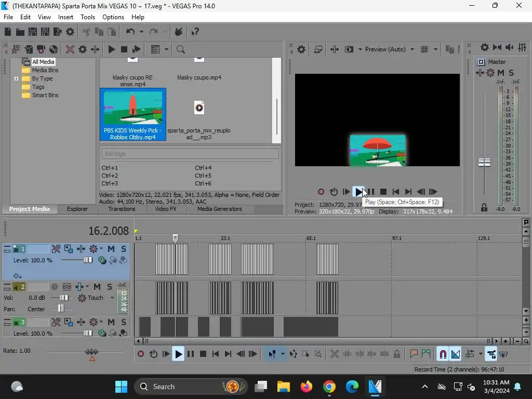Click the Redo arrow icon
This screenshot has width=532, height=399.
click(x=154, y=32)
